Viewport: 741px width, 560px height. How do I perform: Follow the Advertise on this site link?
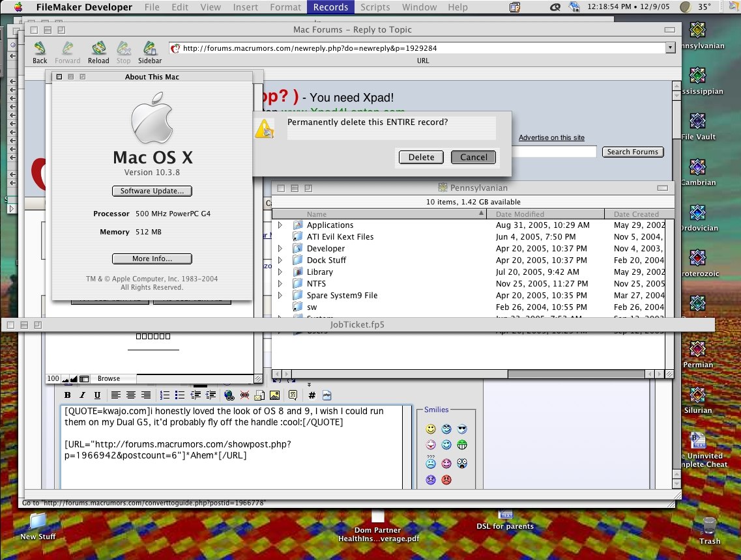[x=551, y=137]
